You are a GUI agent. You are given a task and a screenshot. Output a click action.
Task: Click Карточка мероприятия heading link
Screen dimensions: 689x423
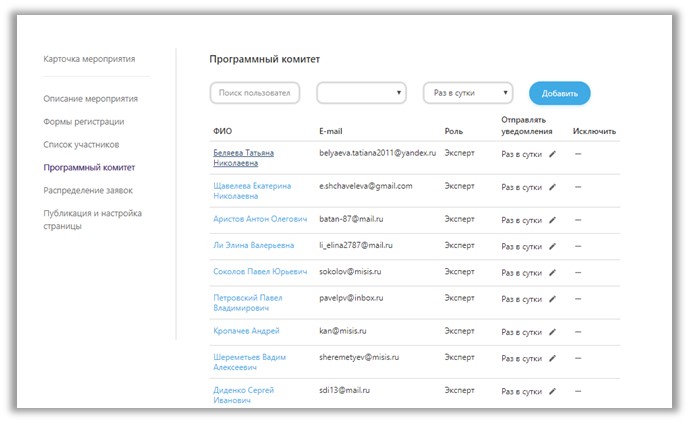click(x=89, y=59)
